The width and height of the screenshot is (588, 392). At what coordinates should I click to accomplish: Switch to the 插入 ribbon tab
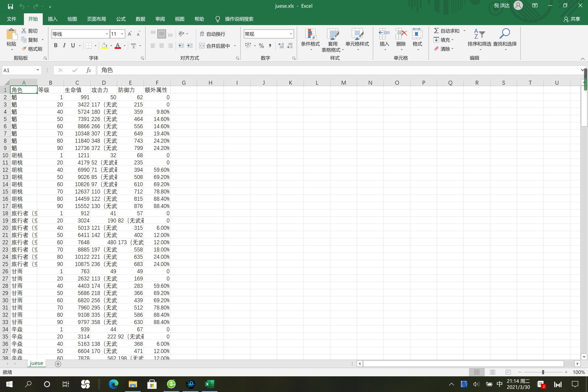pos(53,19)
